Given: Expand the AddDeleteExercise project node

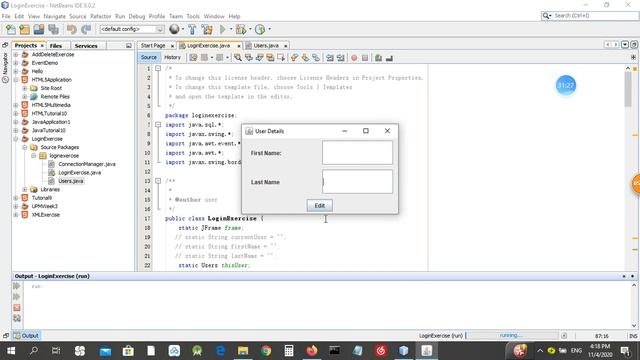Looking at the screenshot, I should click(16, 54).
